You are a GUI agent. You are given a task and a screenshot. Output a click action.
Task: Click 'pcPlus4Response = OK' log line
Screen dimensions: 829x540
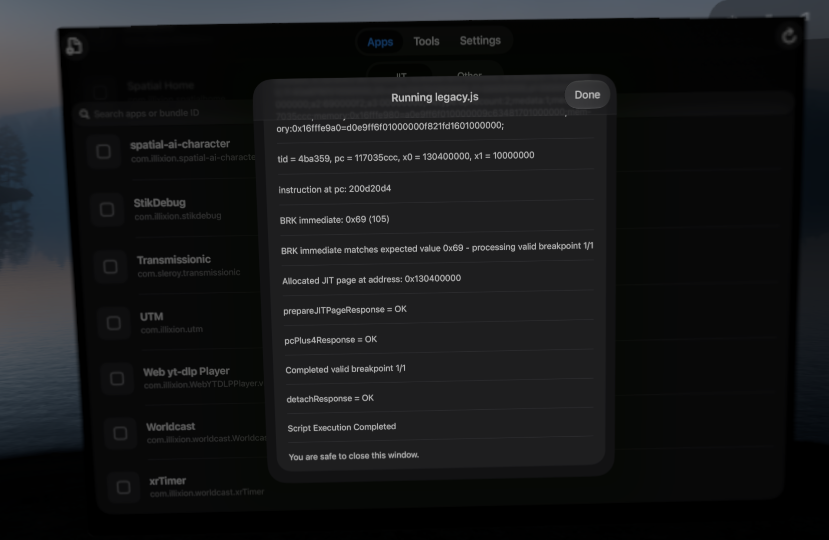(x=331, y=340)
